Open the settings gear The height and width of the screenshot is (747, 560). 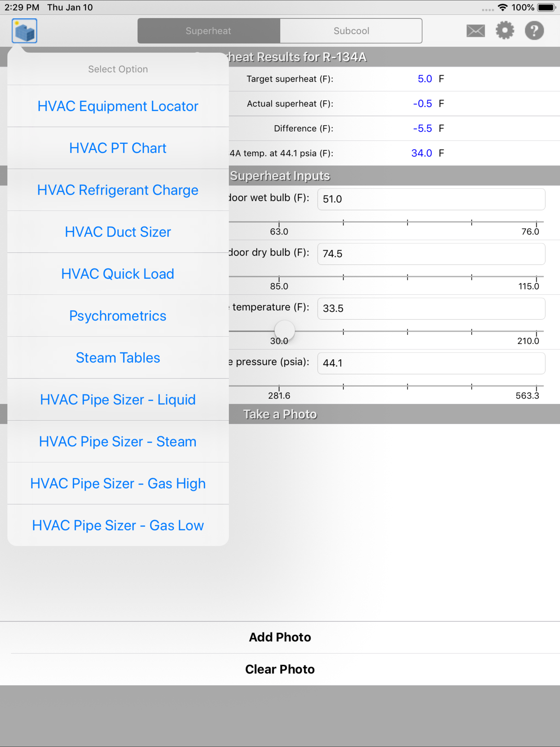click(505, 30)
